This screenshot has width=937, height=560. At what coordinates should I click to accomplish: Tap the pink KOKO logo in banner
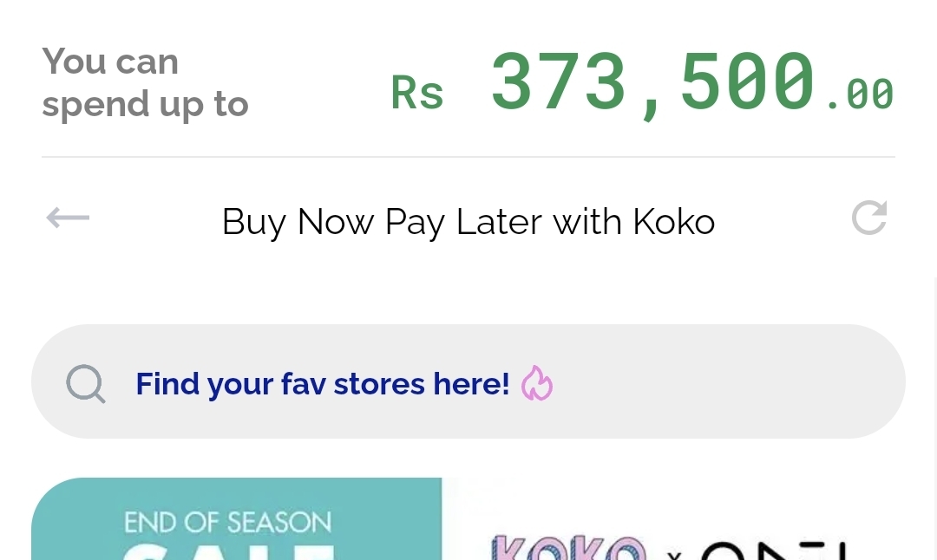pyautogui.click(x=567, y=548)
